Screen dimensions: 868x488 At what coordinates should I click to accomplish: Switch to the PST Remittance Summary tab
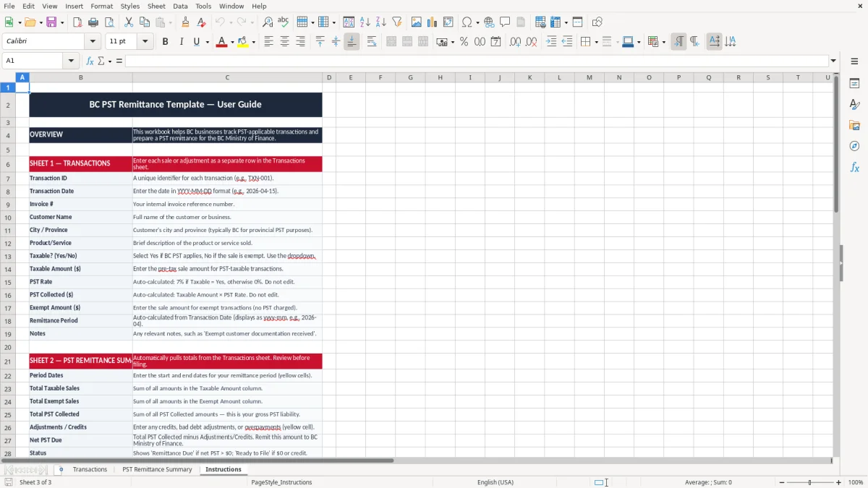(x=157, y=470)
